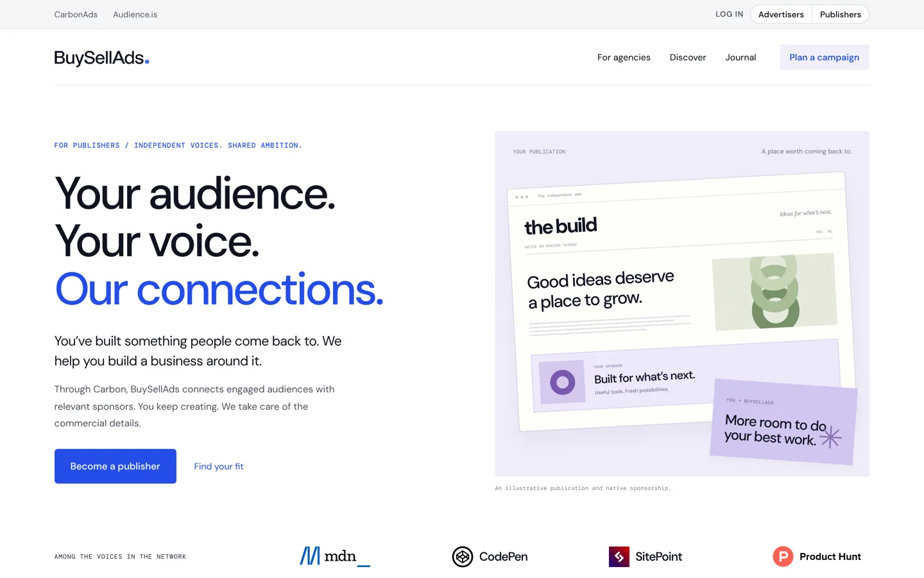Viewport: 924px width, 578px height.
Task: Open the CarbonAds link
Action: tap(76, 14)
